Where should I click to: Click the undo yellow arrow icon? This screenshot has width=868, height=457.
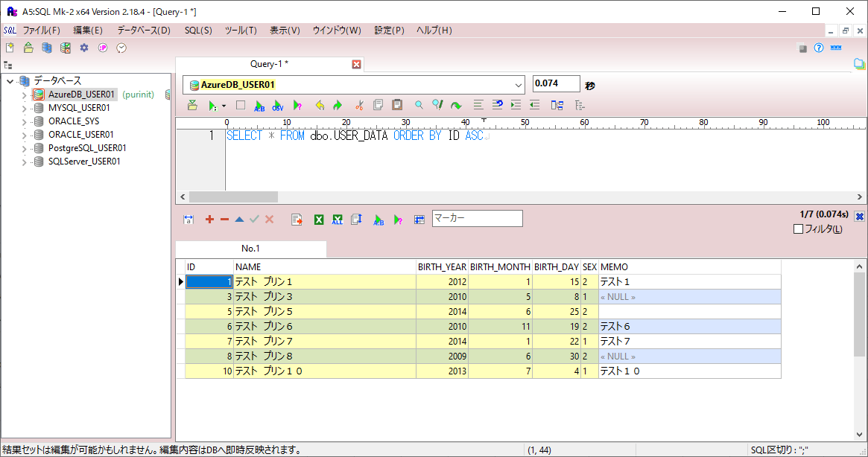[320, 105]
